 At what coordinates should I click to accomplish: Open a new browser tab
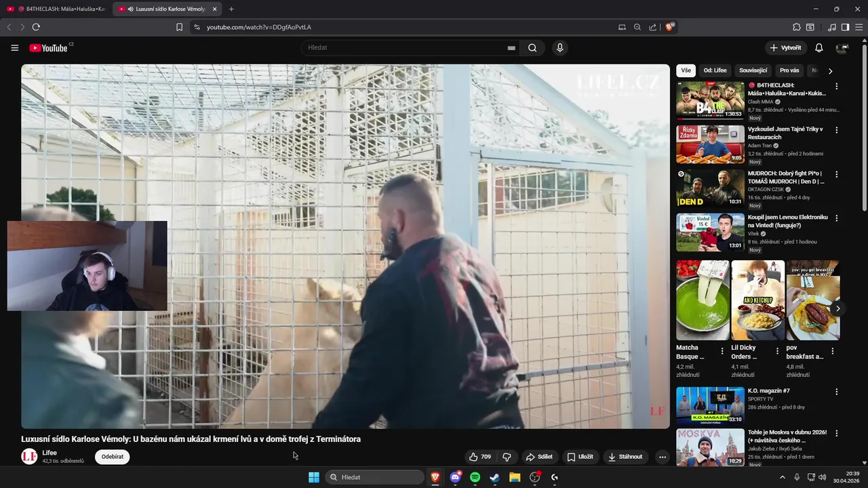231,9
